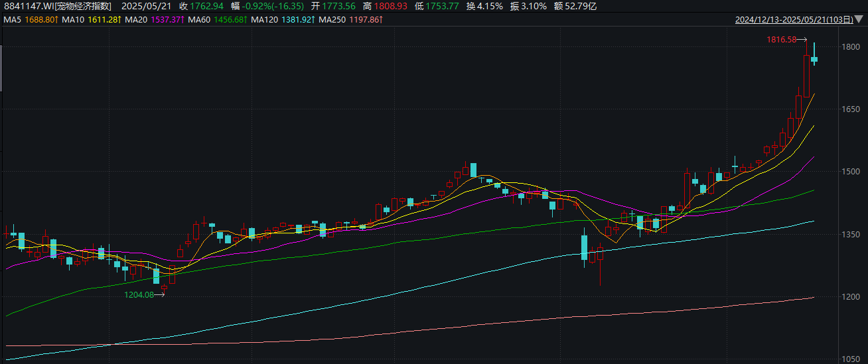868x364 pixels.
Task: Click the 1500 price axis label
Action: (x=851, y=172)
